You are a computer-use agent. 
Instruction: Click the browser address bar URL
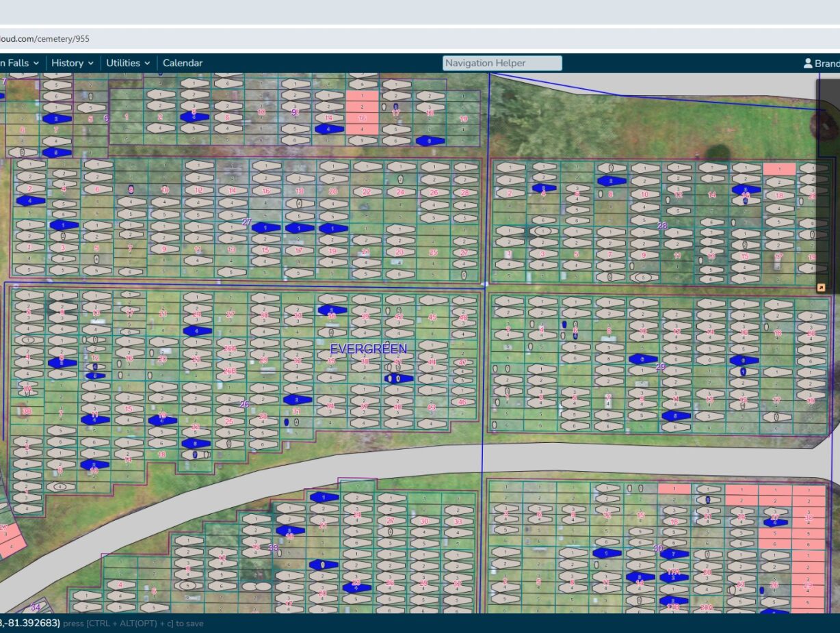coord(44,39)
